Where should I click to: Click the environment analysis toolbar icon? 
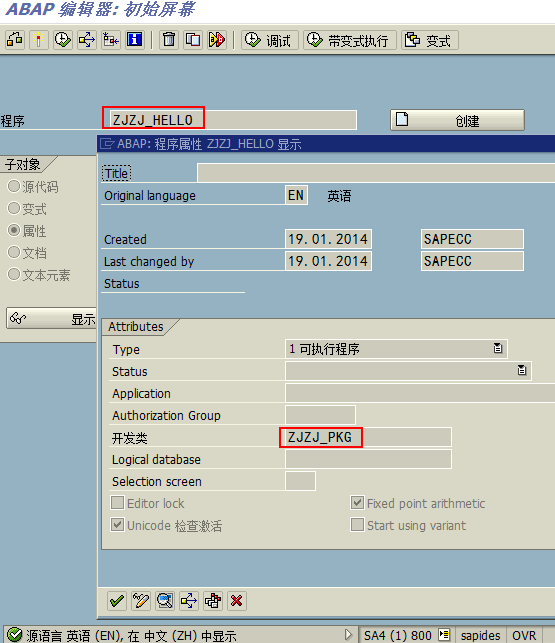tap(111, 40)
